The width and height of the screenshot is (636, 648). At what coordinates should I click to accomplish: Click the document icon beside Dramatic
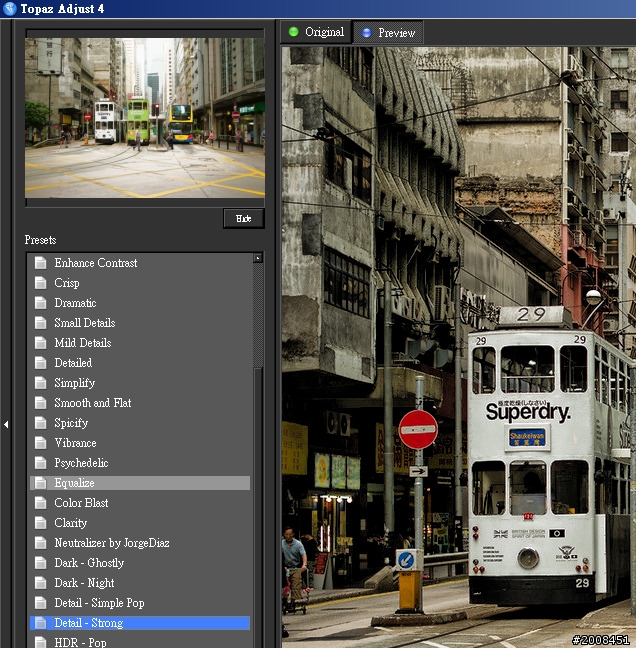pos(40,303)
